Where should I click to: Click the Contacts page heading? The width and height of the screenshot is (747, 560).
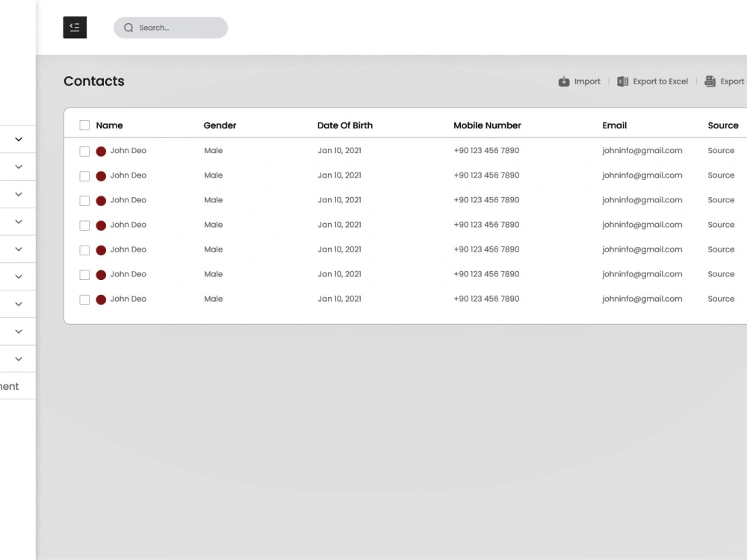pyautogui.click(x=94, y=81)
